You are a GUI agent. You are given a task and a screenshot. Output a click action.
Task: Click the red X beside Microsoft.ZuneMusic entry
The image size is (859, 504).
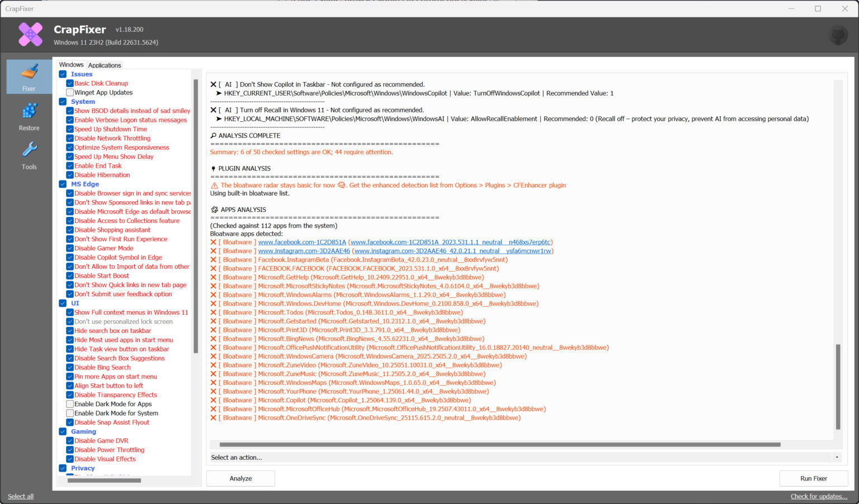tap(213, 373)
